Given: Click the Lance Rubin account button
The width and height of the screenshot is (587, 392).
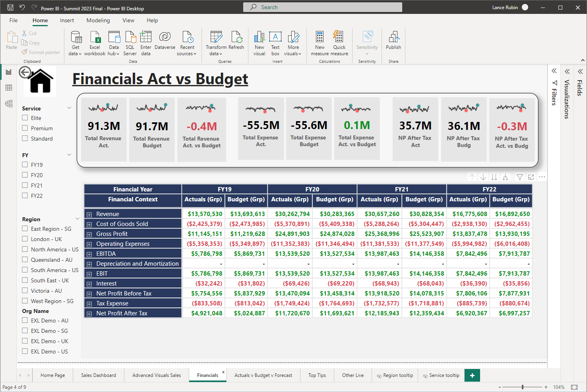Looking at the screenshot, I should pos(510,7).
